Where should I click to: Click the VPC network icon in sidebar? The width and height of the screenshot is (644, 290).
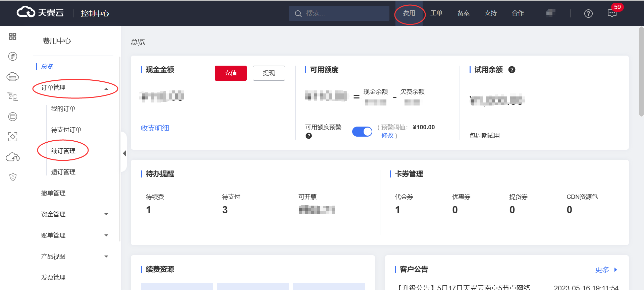pos(12,96)
